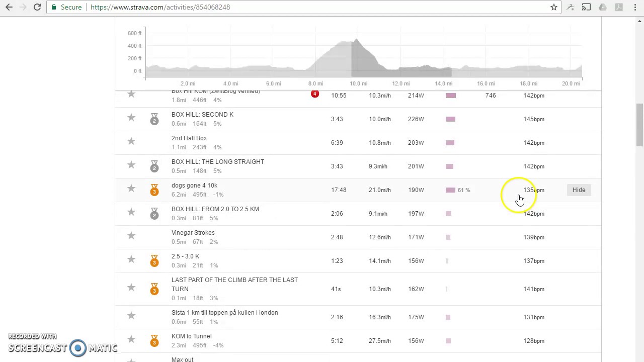This screenshot has width=644, height=362.
Task: Bookmark this page with the star icon
Action: [554, 7]
